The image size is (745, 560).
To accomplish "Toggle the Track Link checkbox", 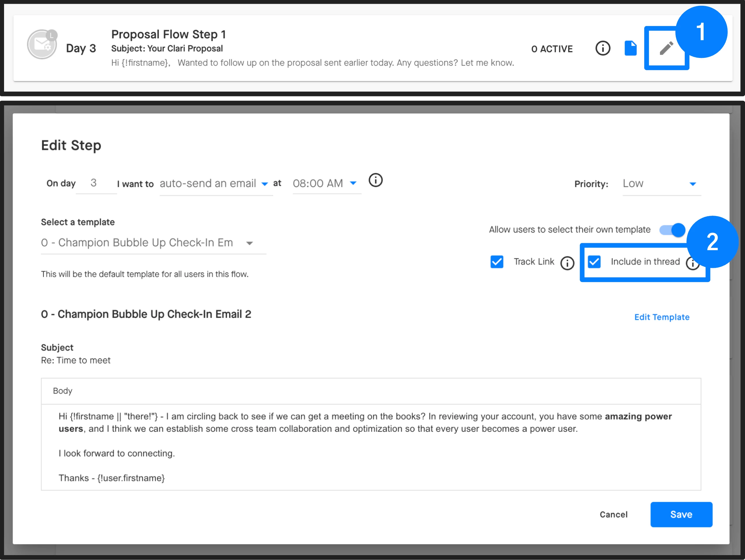I will pos(497,262).
